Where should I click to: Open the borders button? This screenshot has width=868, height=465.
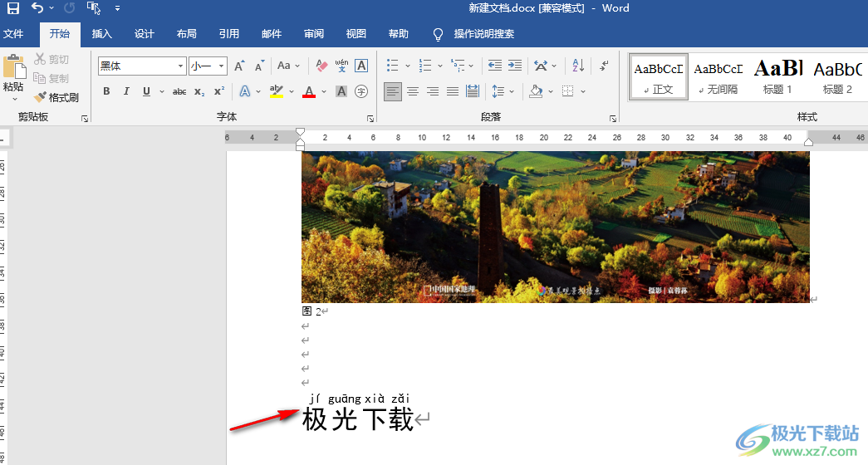pos(568,91)
